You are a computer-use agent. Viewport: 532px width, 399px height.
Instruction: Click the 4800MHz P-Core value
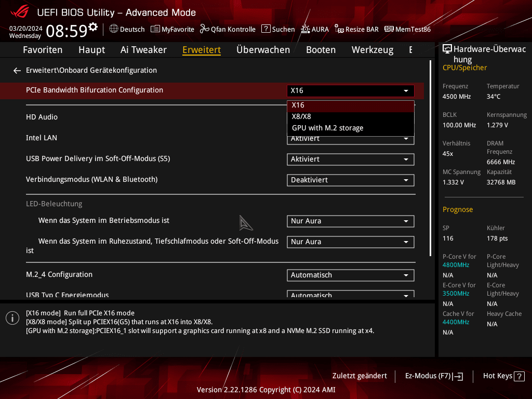pos(456,265)
